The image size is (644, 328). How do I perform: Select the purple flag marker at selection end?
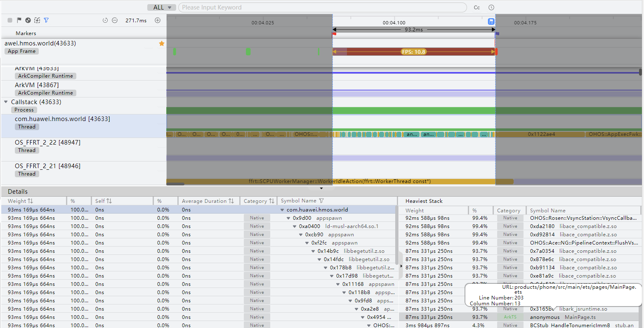click(x=497, y=34)
